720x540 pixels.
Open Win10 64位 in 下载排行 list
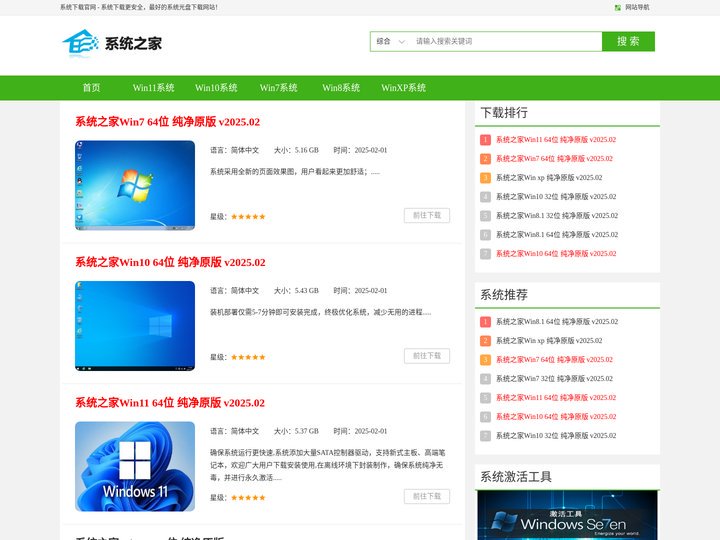(556, 253)
